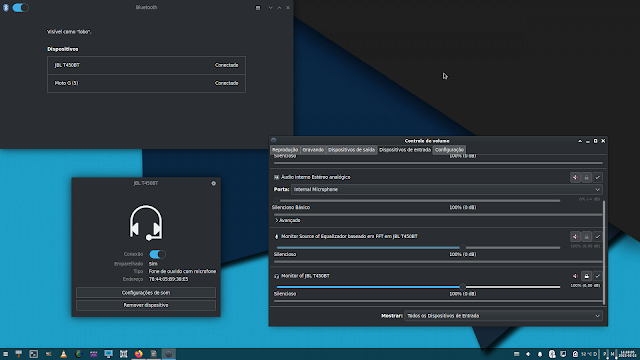Open the Porta Internal Microphone dropdown
This screenshot has height=360, width=640.
(447, 189)
